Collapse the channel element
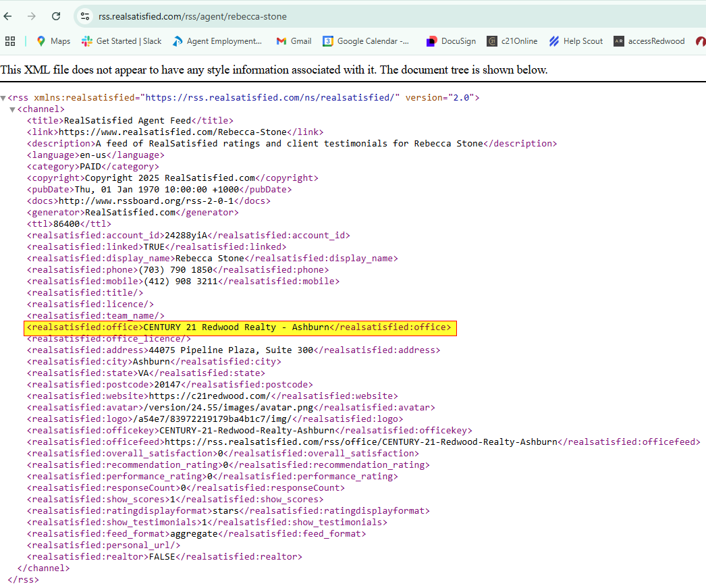 click(13, 109)
